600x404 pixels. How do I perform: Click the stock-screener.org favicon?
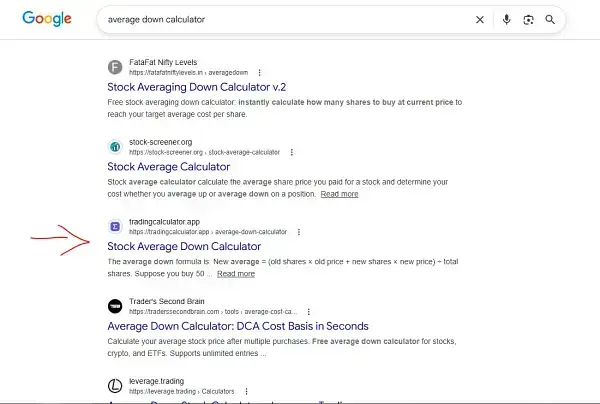(115, 147)
